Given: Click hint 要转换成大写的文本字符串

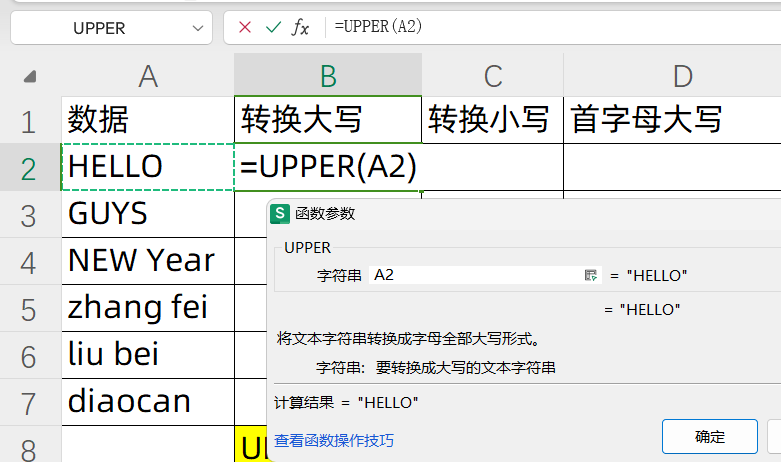Looking at the screenshot, I should pyautogui.click(x=466, y=368).
